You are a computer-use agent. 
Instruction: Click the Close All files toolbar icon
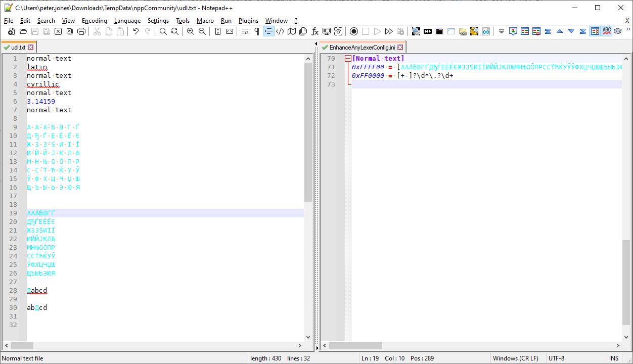click(70, 31)
